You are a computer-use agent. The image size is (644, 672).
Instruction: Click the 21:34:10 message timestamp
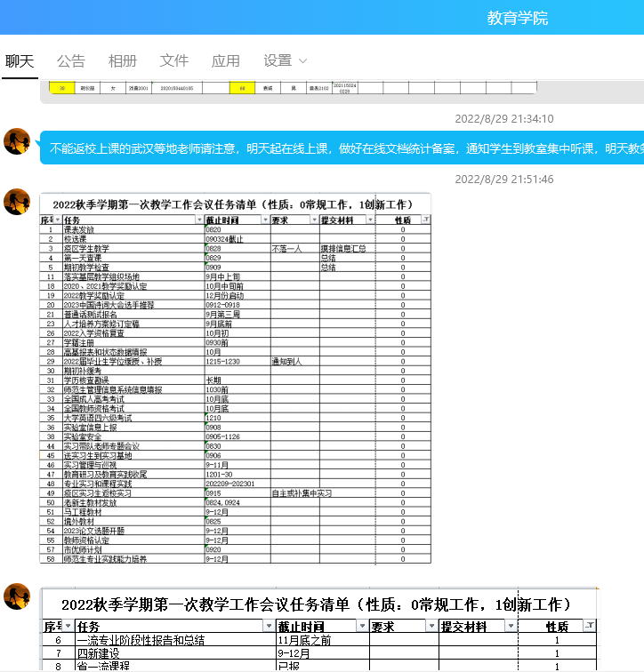(504, 119)
